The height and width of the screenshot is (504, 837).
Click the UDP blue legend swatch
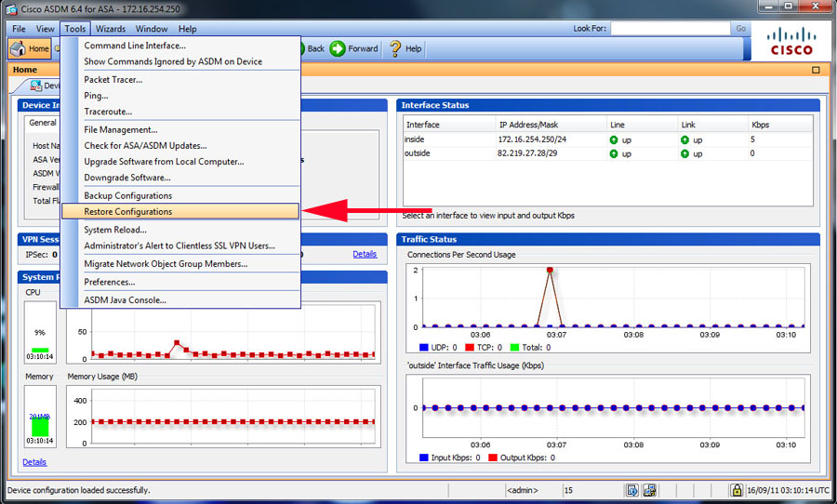tap(424, 348)
